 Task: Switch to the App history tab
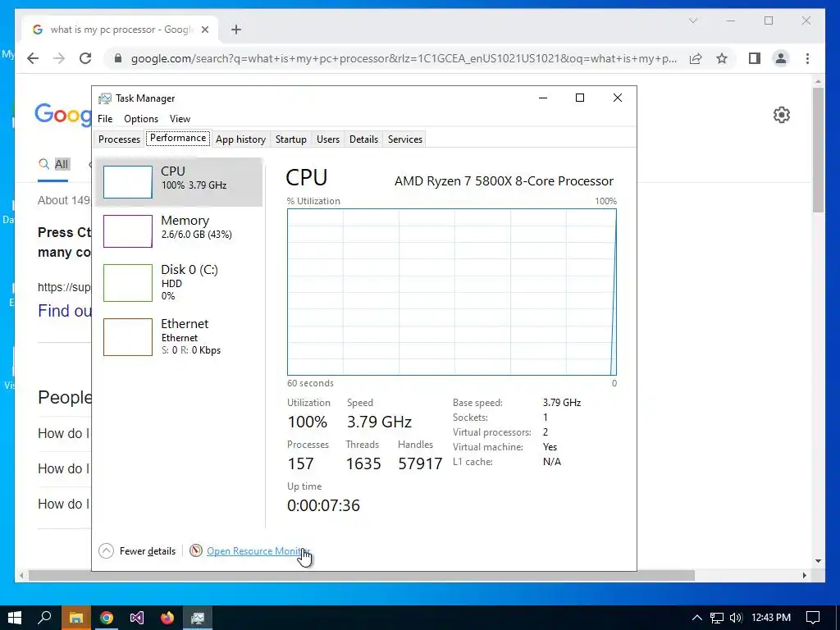click(x=240, y=139)
